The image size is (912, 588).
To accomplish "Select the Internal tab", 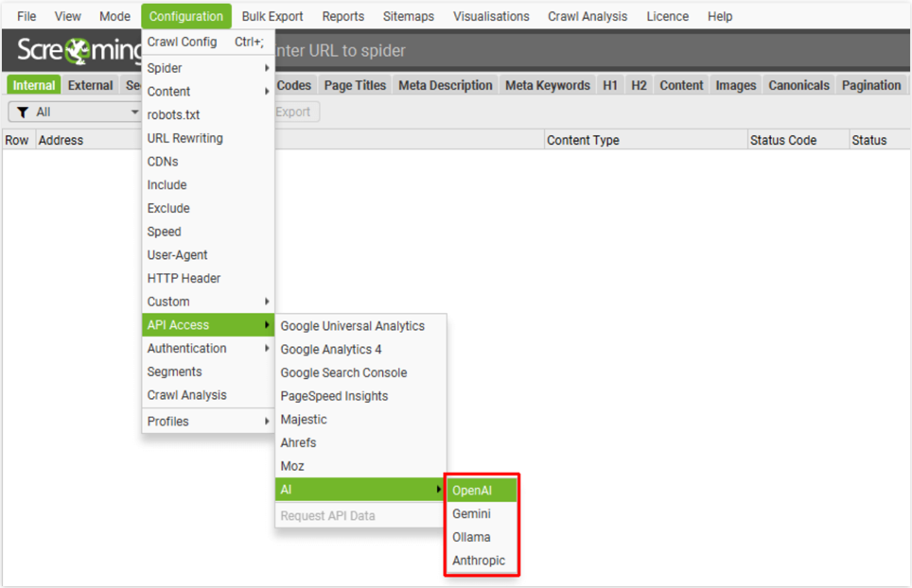I will pyautogui.click(x=34, y=85).
